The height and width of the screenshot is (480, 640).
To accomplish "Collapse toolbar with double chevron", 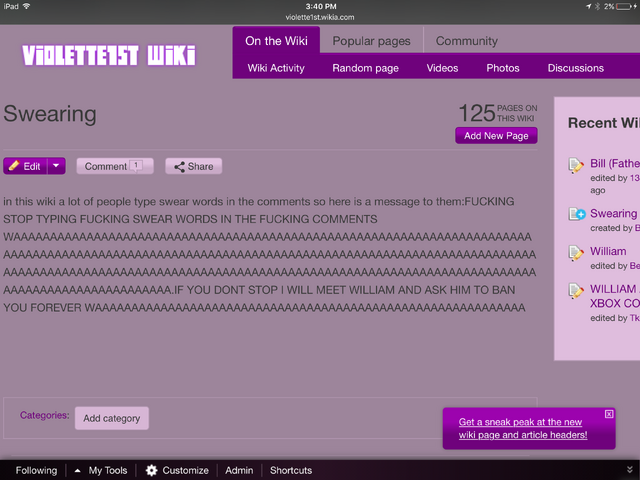I will pos(630,470).
